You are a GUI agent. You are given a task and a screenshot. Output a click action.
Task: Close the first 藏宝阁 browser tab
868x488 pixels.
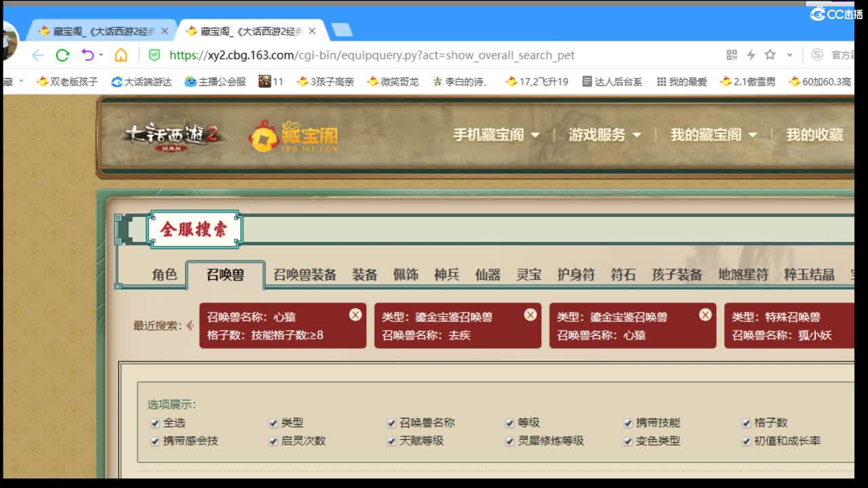coord(165,31)
